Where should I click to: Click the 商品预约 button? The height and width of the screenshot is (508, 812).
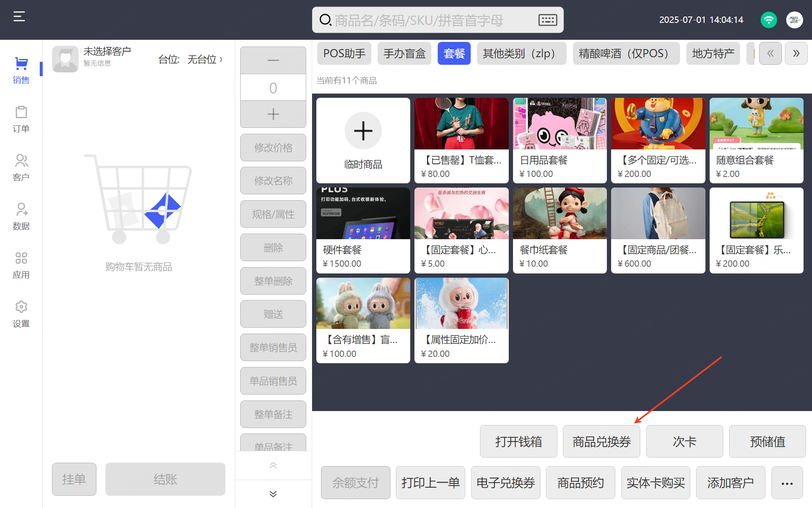581,483
